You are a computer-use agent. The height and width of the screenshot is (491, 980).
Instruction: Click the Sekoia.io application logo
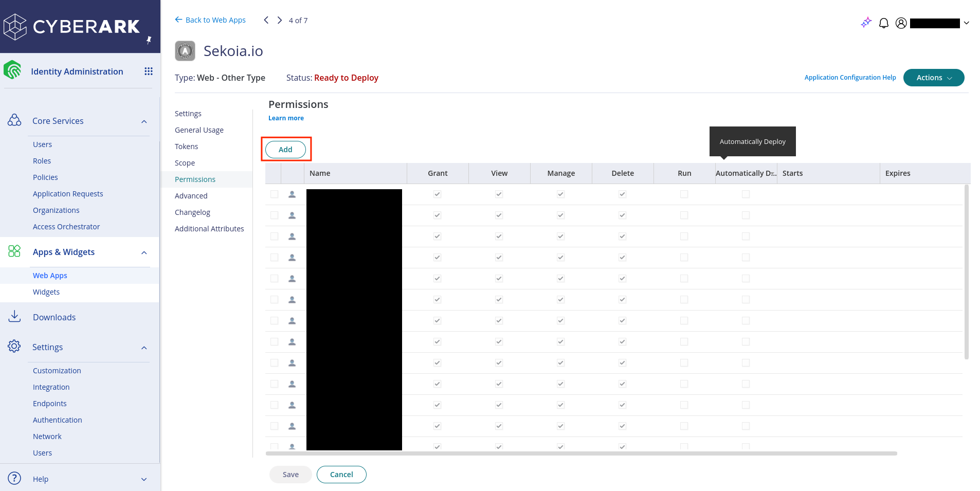pyautogui.click(x=185, y=51)
